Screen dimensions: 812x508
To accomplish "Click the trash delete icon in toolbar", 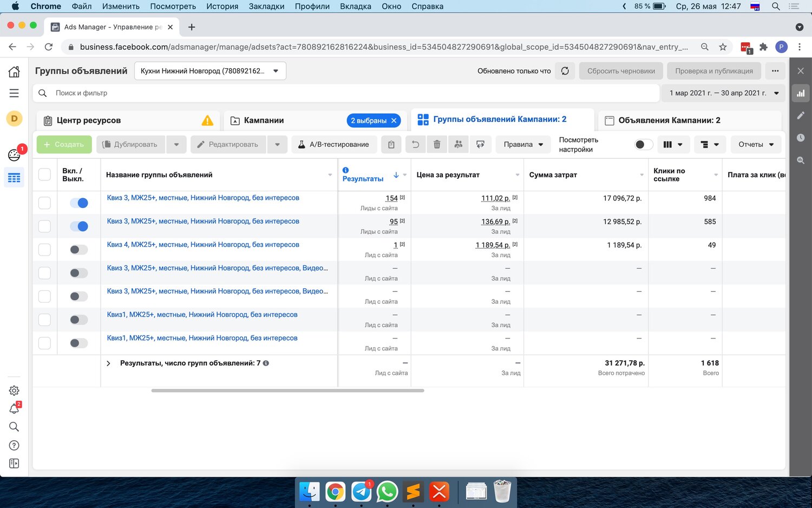I will (x=437, y=145).
